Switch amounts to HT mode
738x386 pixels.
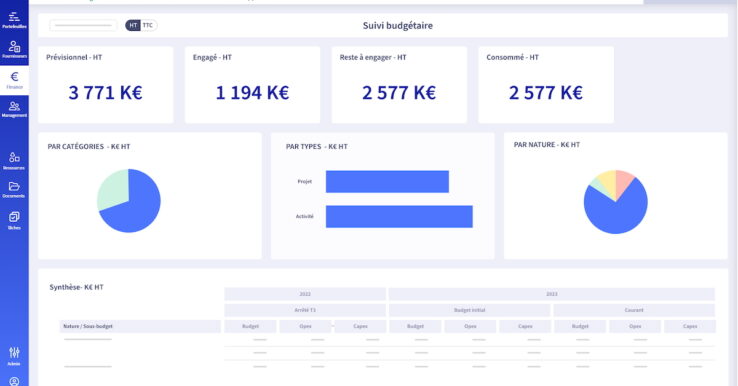pyautogui.click(x=134, y=25)
